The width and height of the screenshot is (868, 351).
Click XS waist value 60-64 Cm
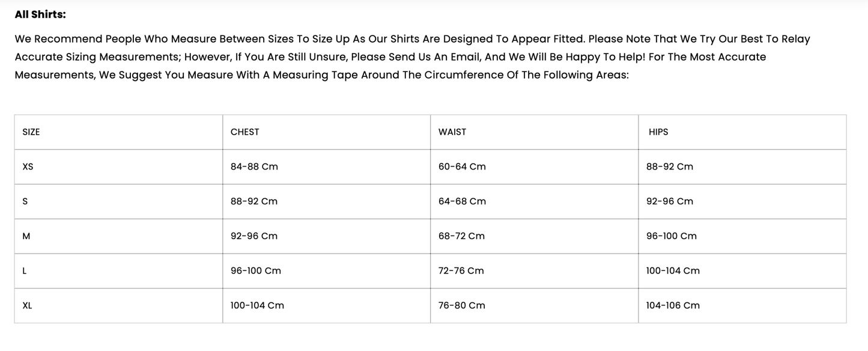click(x=462, y=166)
